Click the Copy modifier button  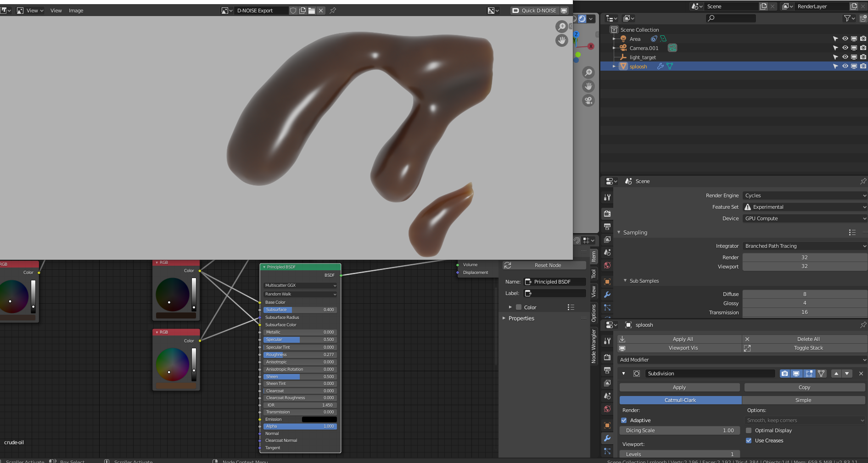point(805,387)
